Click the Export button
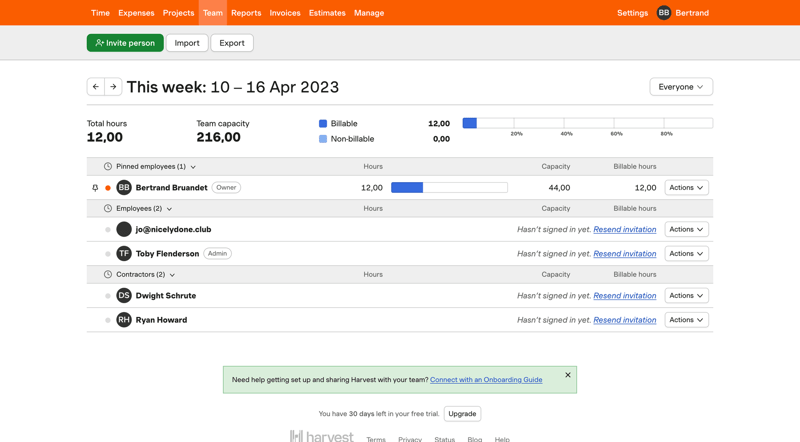The width and height of the screenshot is (800, 442). 232,43
